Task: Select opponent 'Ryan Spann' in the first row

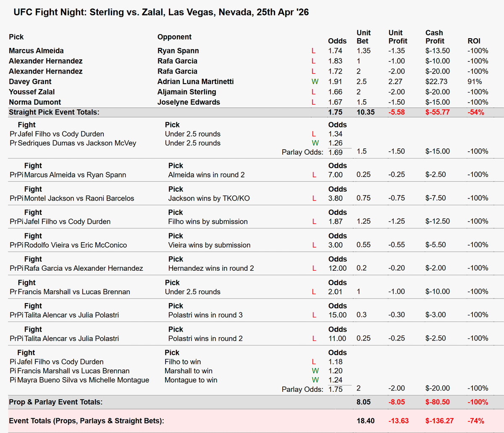Action: pos(178,51)
